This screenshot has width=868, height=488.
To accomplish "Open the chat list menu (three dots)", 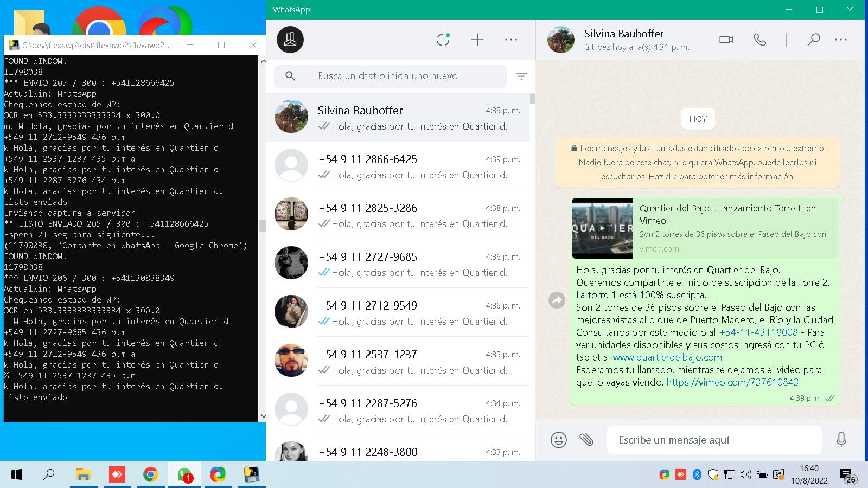I will [x=511, y=40].
